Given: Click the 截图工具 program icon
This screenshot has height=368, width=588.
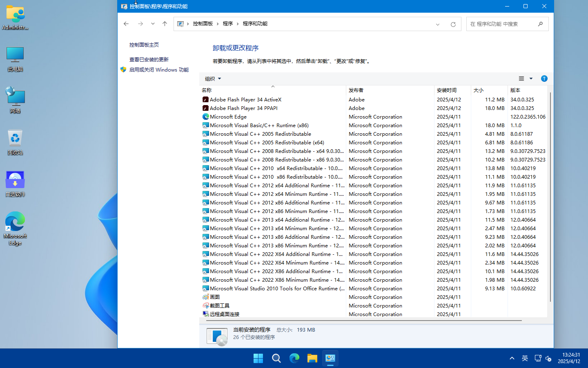Looking at the screenshot, I should click(205, 305).
